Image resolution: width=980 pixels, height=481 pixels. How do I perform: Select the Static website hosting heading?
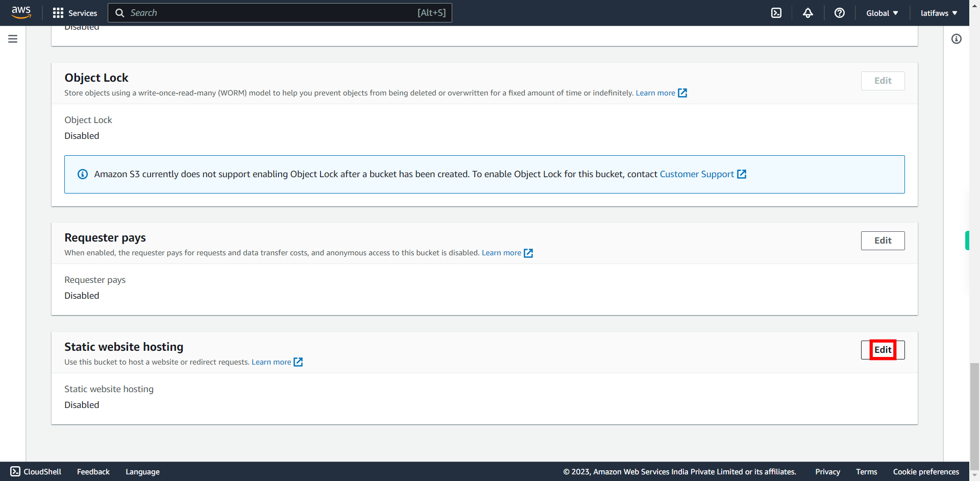(124, 347)
